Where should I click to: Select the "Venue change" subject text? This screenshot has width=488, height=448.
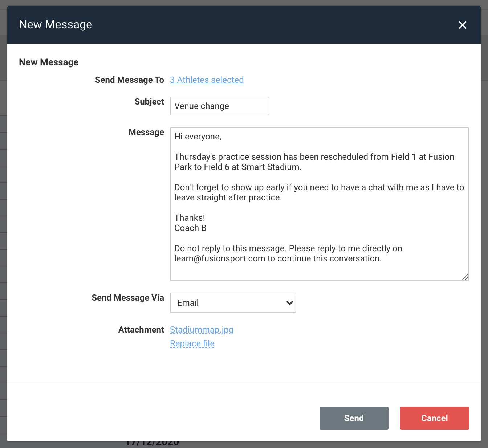(x=202, y=106)
